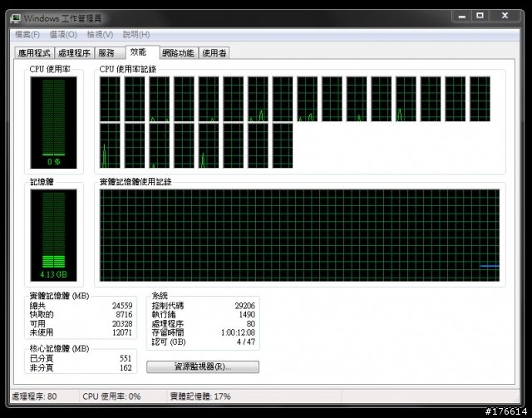This screenshot has width=532, height=418.
Task: Open the 選項(O) menu
Action: click(x=63, y=35)
